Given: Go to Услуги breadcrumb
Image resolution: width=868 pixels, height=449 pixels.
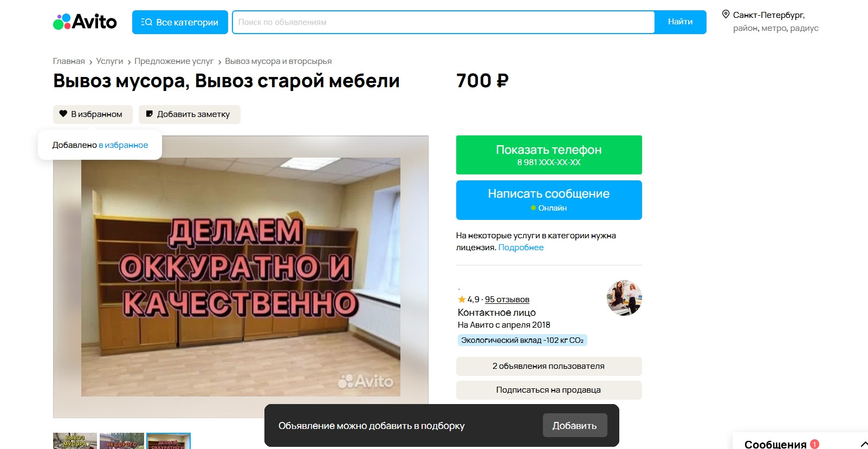Looking at the screenshot, I should tap(109, 61).
